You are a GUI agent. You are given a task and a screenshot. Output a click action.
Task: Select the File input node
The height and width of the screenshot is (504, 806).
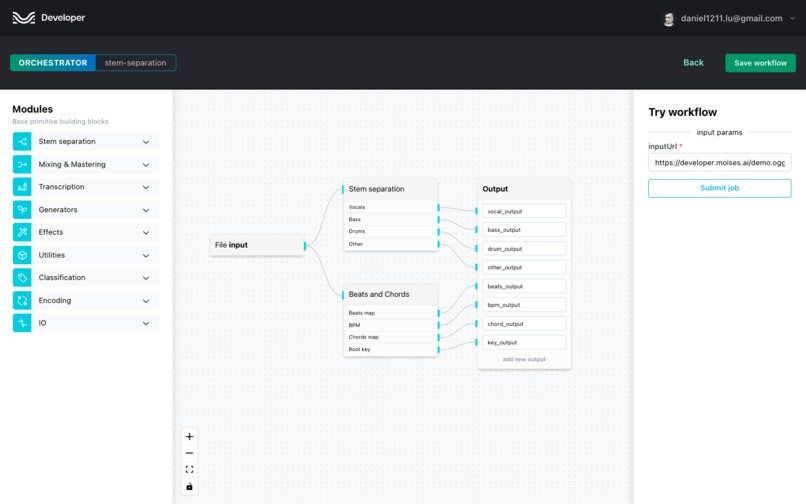pos(257,245)
